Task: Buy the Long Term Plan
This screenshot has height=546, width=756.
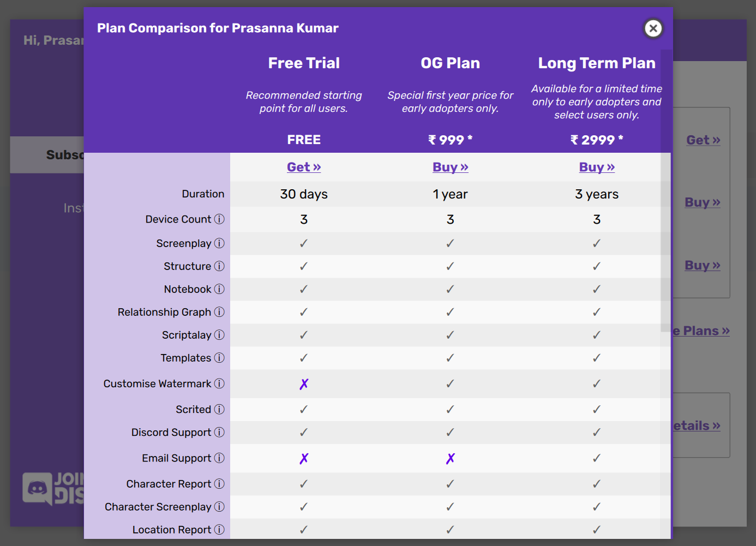Action: coord(597,167)
